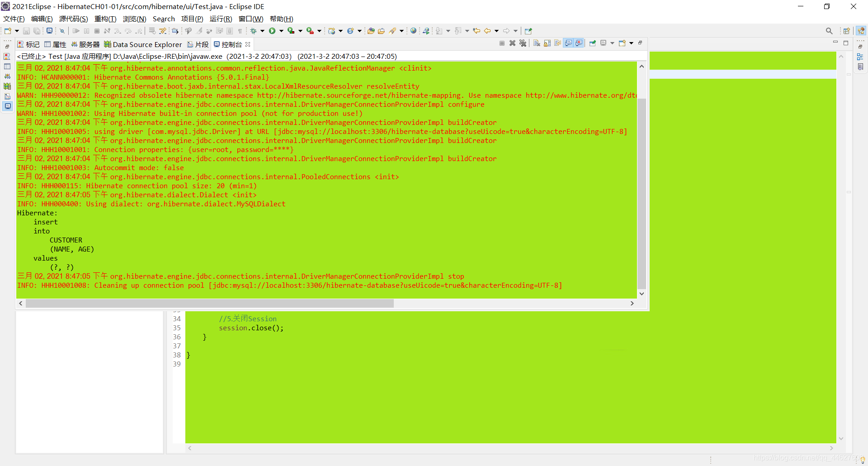Click the Save icon in toolbar
The width and height of the screenshot is (868, 466).
point(26,31)
